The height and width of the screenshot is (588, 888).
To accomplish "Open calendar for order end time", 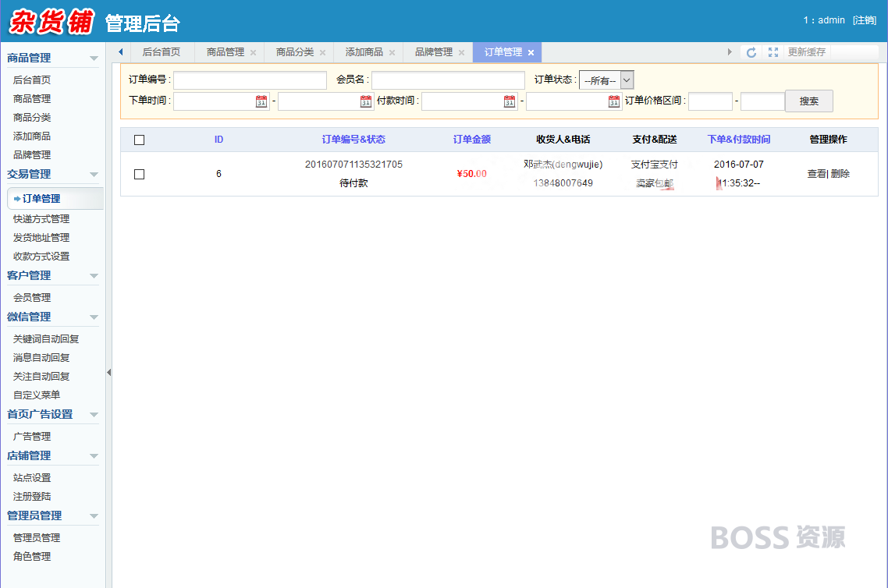I will point(366,101).
